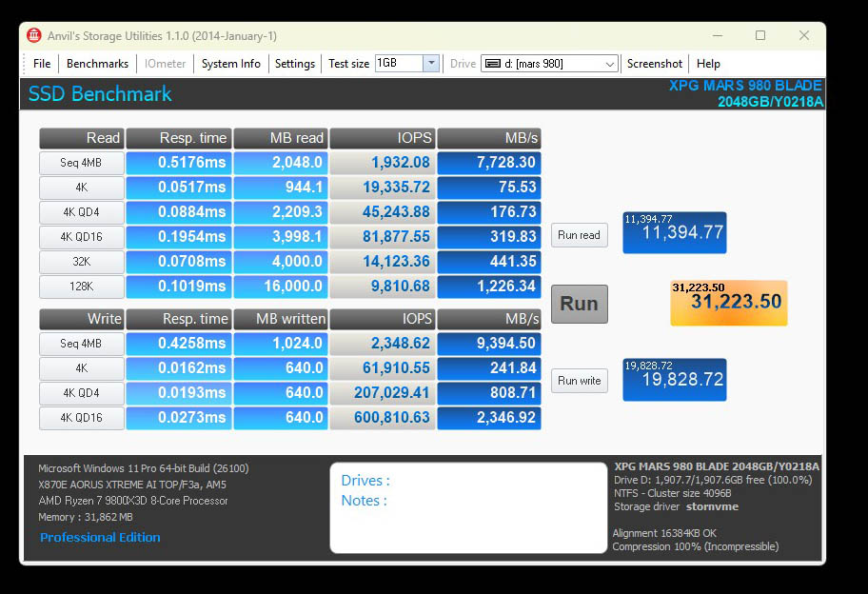This screenshot has width=868, height=594.
Task: Select the write Seq 4MB test button
Action: [82, 344]
